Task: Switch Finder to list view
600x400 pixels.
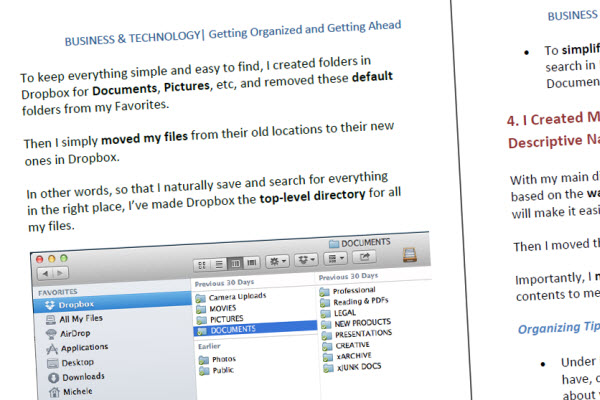Action: pyautogui.click(x=219, y=264)
